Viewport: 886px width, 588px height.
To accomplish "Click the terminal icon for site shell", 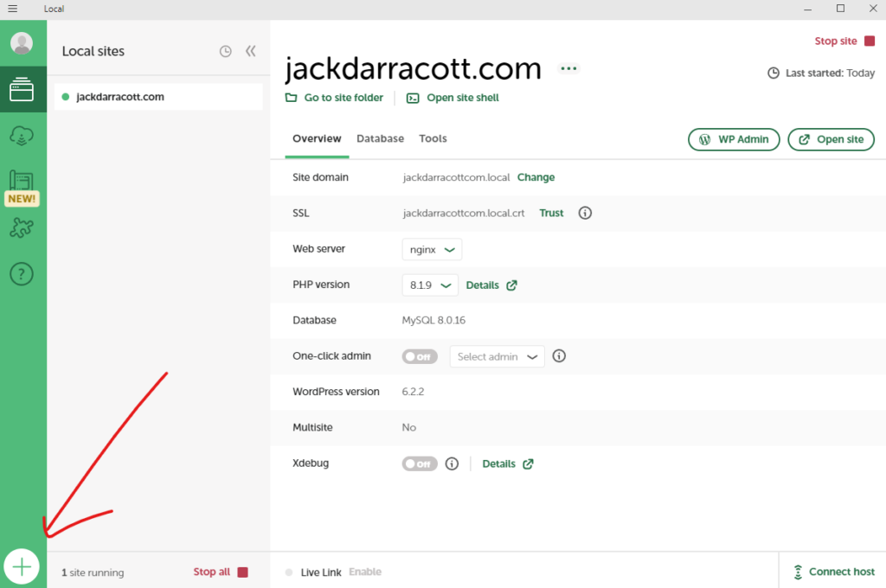I will 413,99.
